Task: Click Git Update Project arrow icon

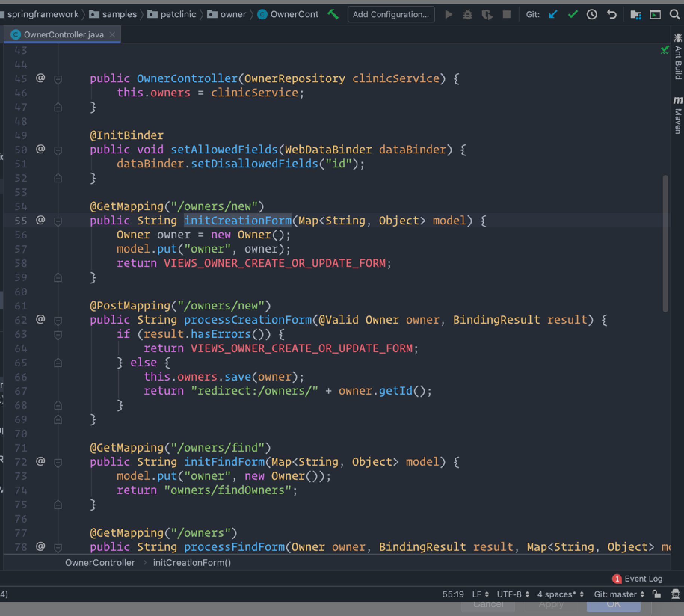Action: click(553, 15)
